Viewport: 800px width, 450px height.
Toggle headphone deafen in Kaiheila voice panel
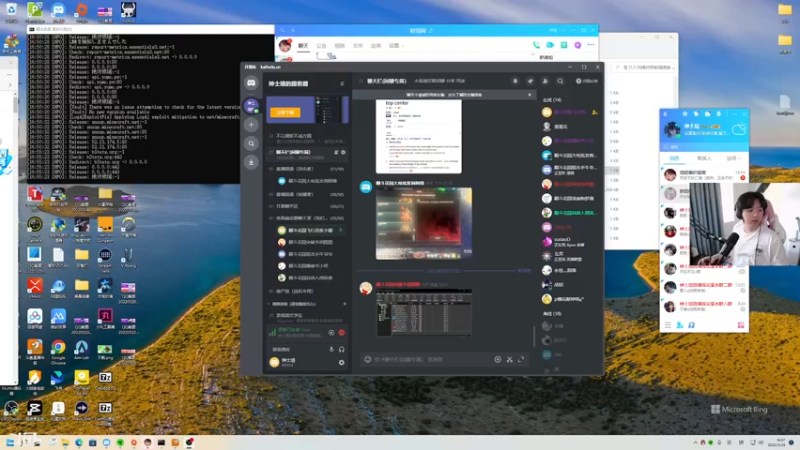tap(341, 349)
